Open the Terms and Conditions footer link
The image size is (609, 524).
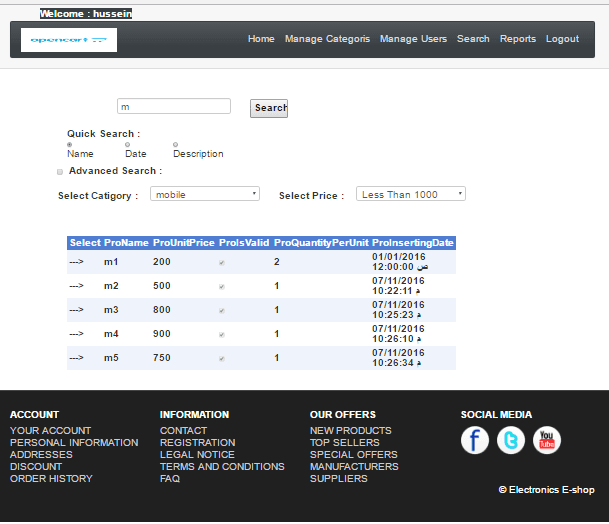tap(222, 467)
